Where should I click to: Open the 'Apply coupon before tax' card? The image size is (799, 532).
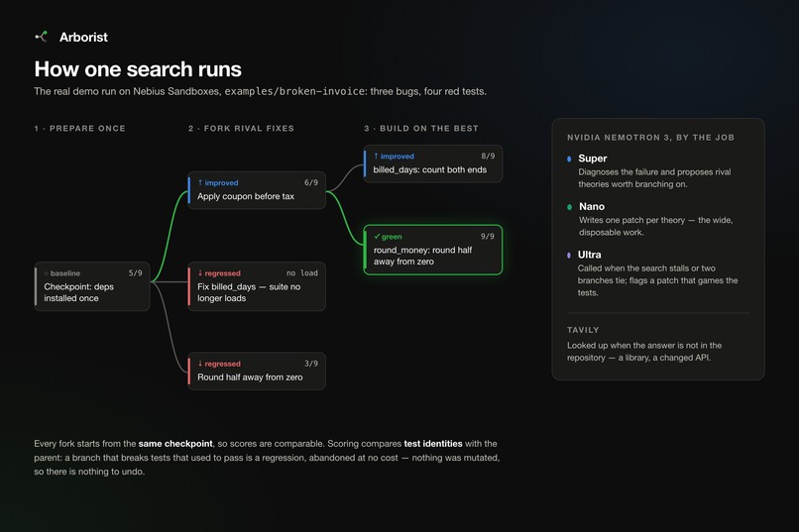(x=257, y=190)
